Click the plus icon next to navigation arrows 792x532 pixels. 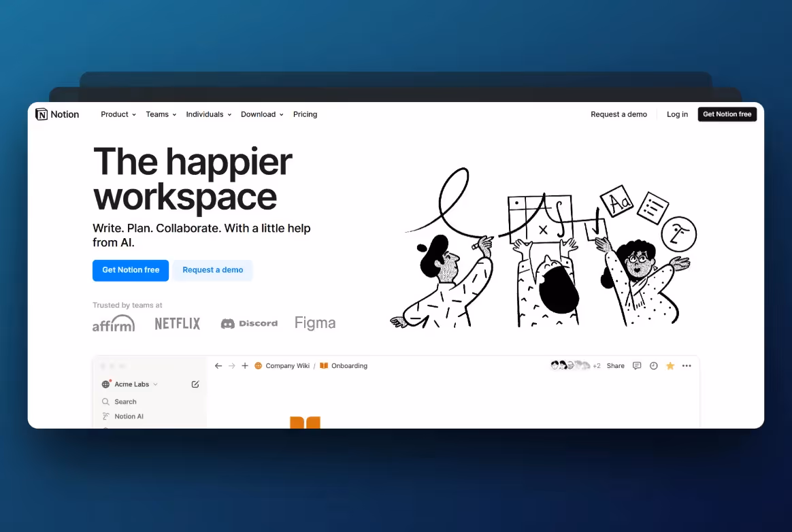[x=245, y=366]
